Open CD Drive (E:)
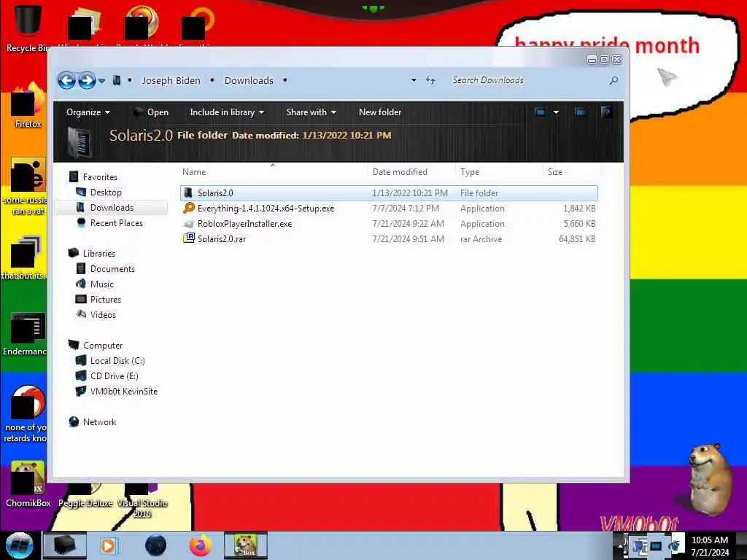Image resolution: width=747 pixels, height=560 pixels. pyautogui.click(x=115, y=376)
